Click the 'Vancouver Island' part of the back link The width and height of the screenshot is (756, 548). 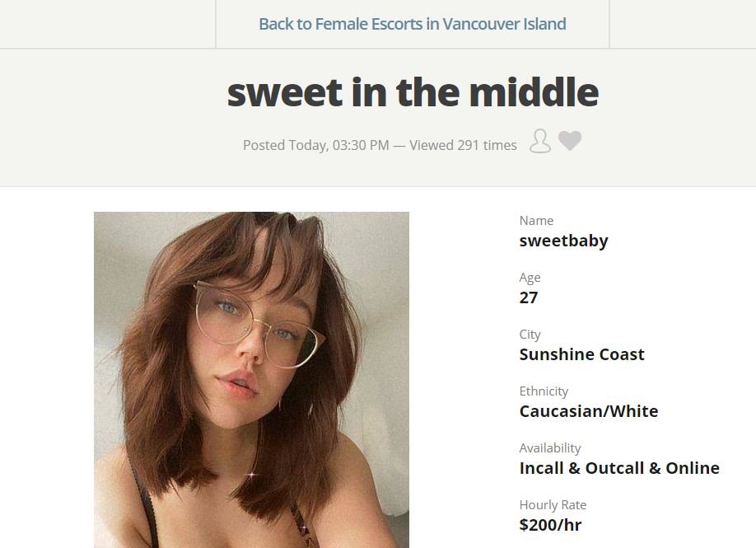click(x=504, y=24)
